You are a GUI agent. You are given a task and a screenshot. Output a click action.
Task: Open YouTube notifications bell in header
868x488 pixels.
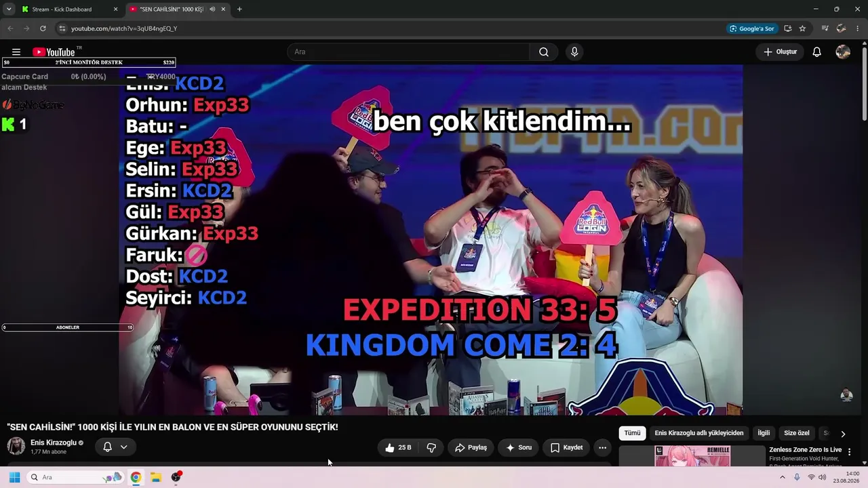point(817,52)
